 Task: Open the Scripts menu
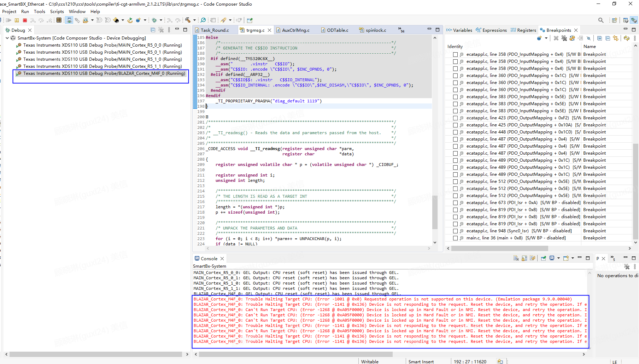tap(57, 12)
